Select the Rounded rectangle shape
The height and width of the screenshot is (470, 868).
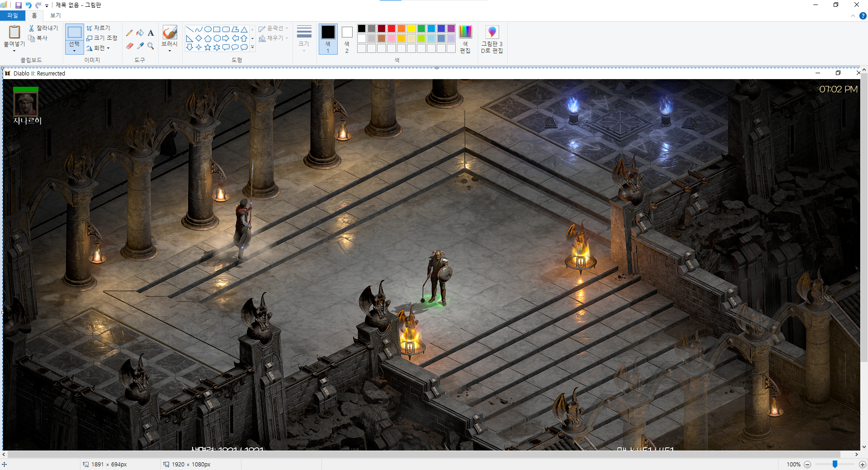[x=226, y=29]
